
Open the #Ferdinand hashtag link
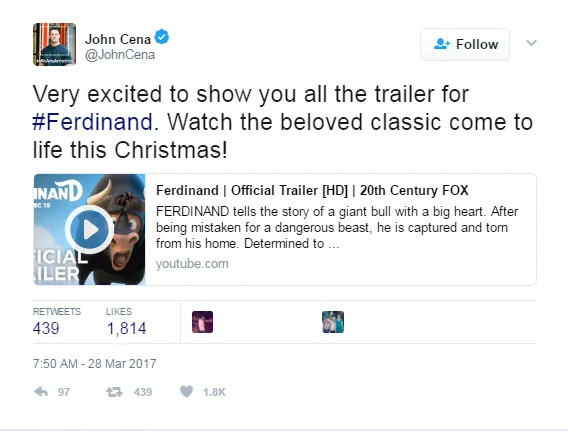(x=92, y=122)
